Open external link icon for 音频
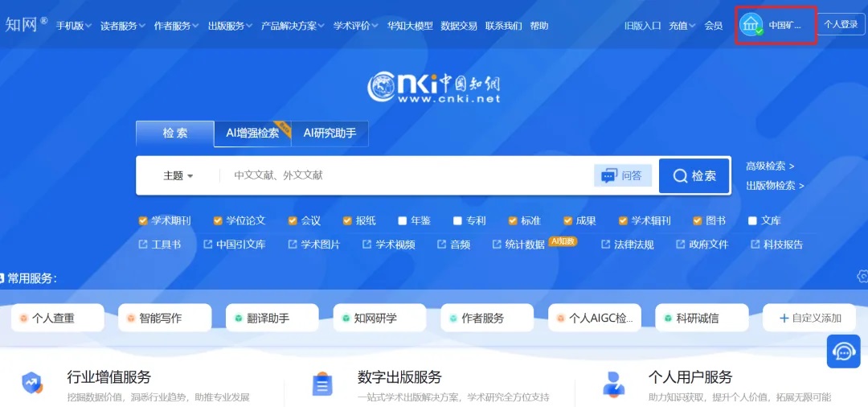 coord(441,245)
